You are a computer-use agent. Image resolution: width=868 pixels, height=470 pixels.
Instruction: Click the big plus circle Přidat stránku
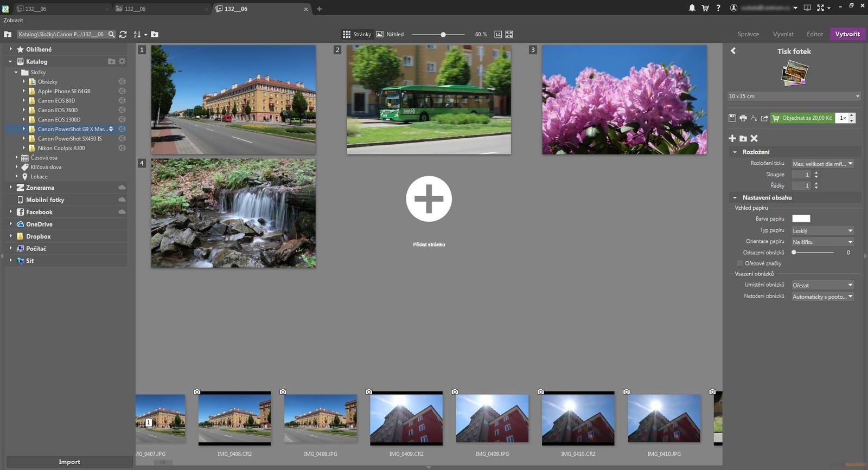click(429, 199)
